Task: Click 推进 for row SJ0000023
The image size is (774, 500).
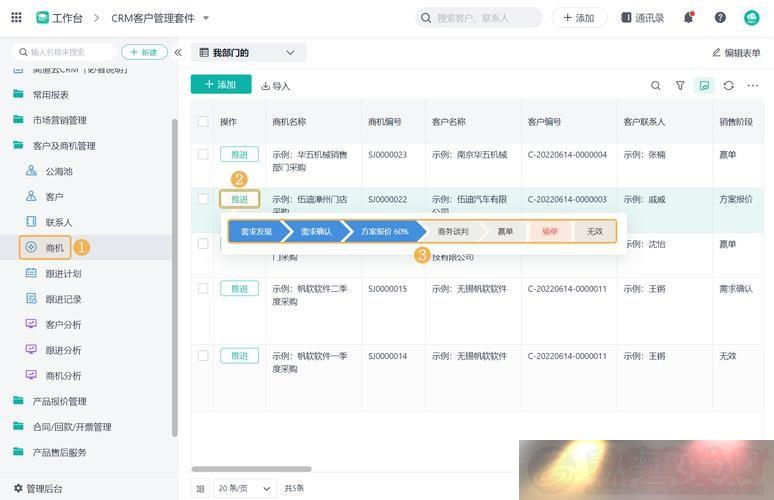Action: (x=239, y=154)
